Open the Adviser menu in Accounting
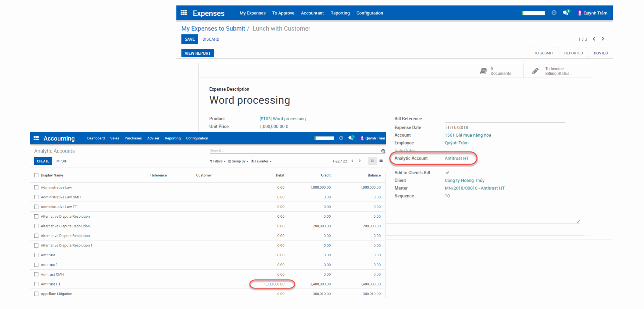Screen dimensions: 644x309 153,138
